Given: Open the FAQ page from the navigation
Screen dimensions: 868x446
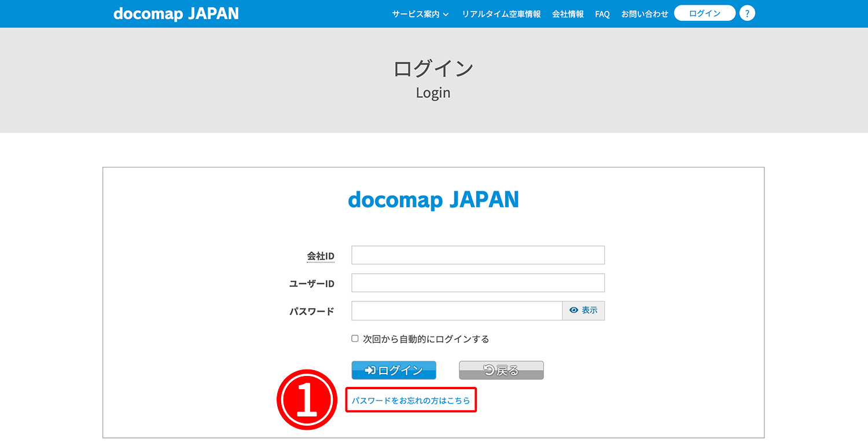Looking at the screenshot, I should (x=602, y=13).
